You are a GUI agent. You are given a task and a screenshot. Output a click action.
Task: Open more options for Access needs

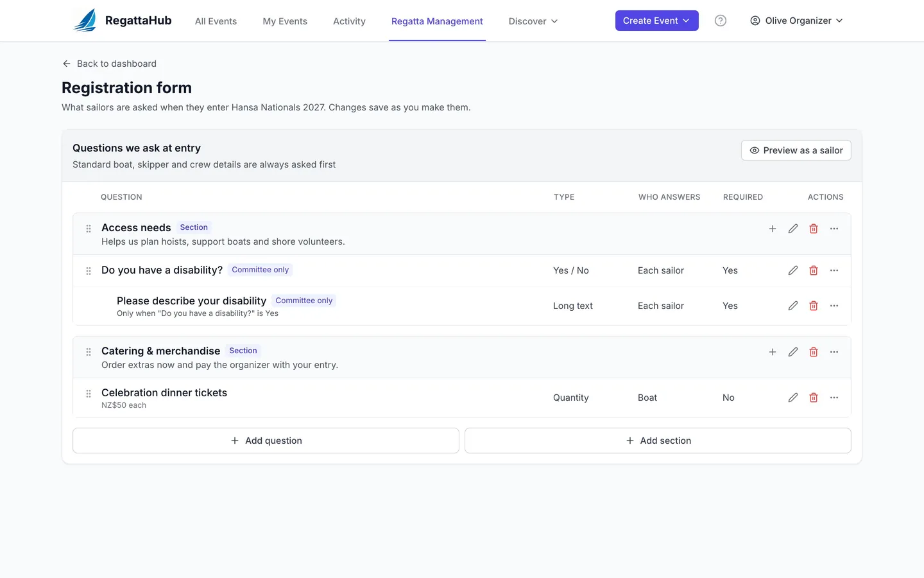point(834,229)
